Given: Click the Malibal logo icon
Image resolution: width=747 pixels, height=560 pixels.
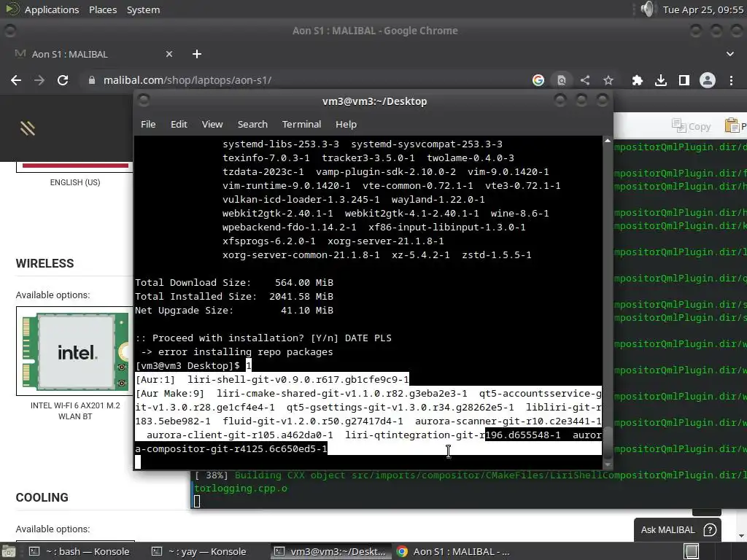Looking at the screenshot, I should pyautogui.click(x=28, y=128).
